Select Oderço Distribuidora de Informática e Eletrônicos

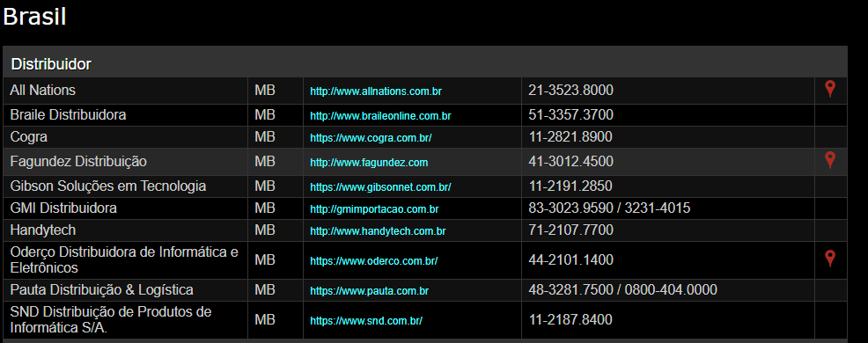coord(124,260)
